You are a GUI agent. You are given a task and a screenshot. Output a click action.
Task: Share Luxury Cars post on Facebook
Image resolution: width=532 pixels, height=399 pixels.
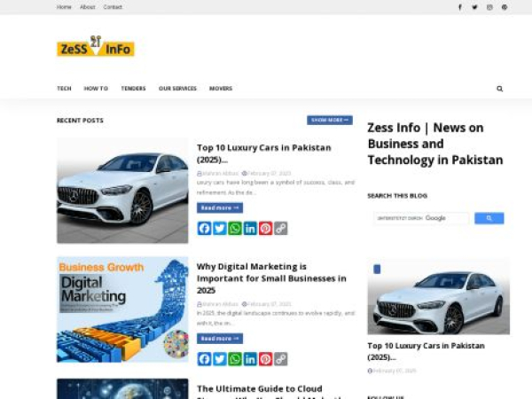tap(204, 229)
